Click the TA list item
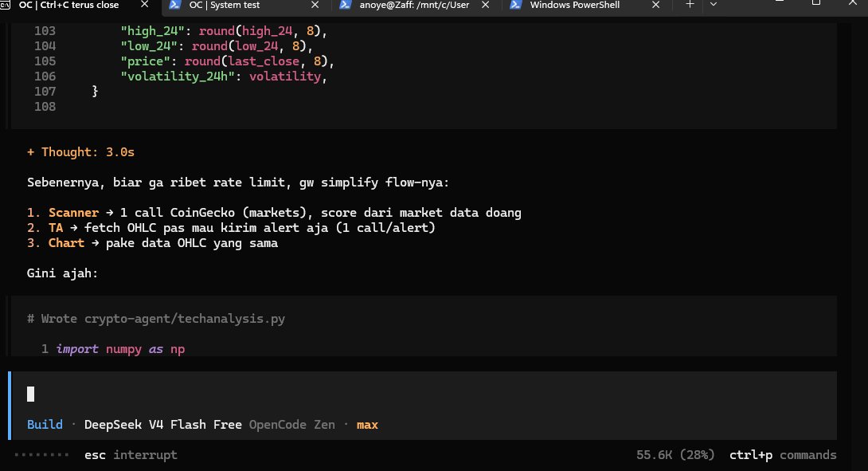Image resolution: width=868 pixels, height=471 pixels. (x=231, y=228)
